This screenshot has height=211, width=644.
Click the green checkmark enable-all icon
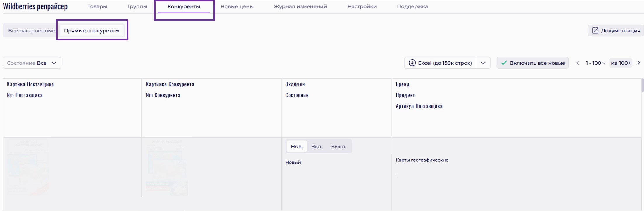tap(504, 63)
